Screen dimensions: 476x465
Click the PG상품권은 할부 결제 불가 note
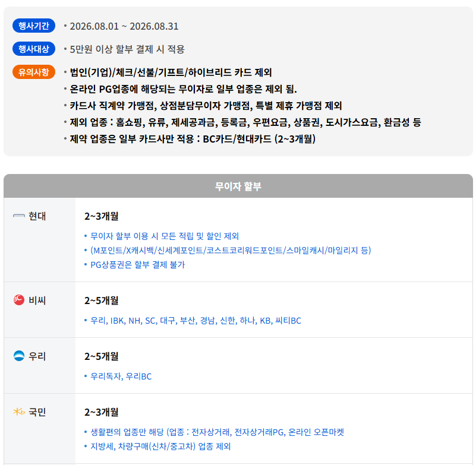tap(137, 264)
